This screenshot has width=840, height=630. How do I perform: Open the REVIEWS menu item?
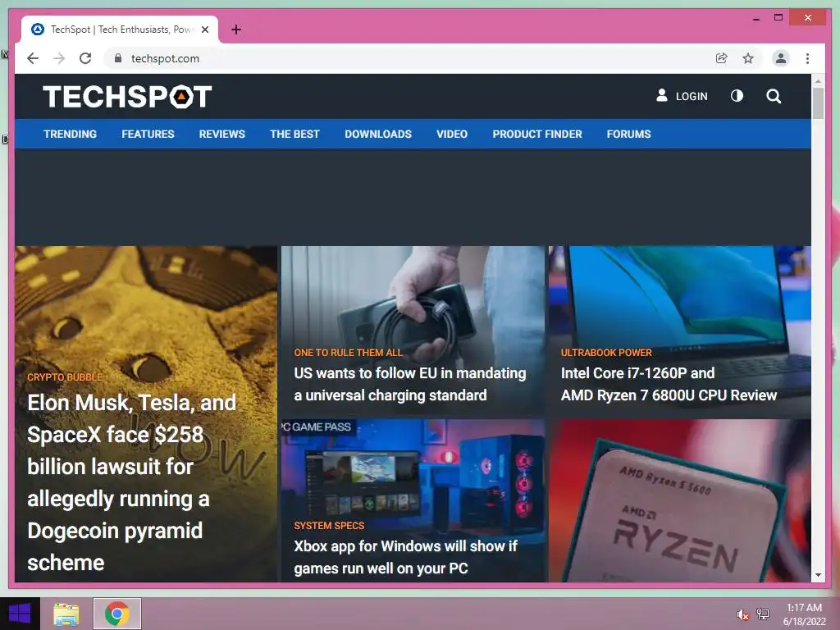point(221,134)
